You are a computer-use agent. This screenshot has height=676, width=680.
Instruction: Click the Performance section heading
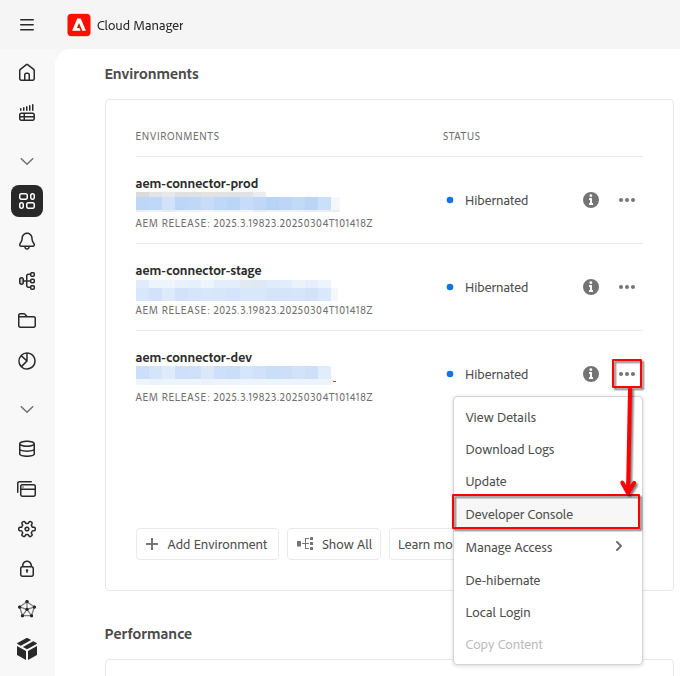(x=148, y=634)
